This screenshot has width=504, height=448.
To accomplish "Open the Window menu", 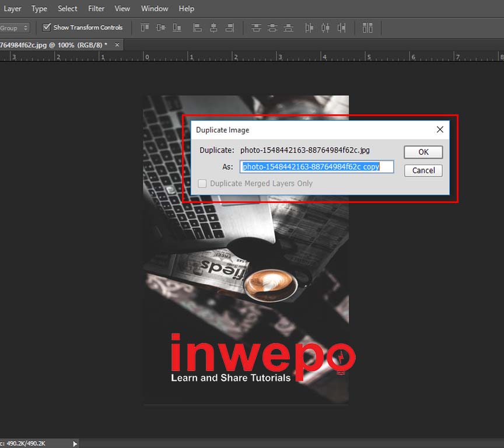I will (155, 9).
